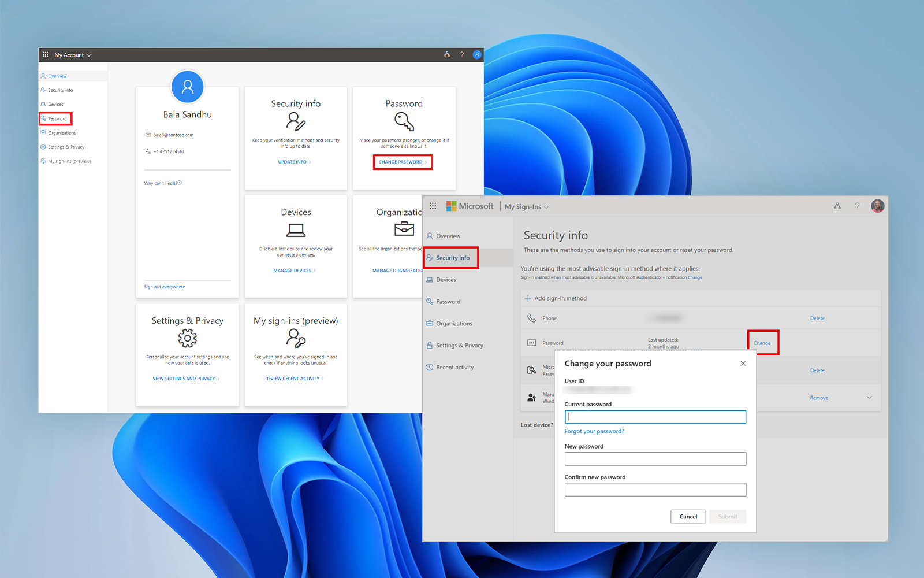Click Sign out everywhere link
This screenshot has width=924, height=578.
[165, 287]
